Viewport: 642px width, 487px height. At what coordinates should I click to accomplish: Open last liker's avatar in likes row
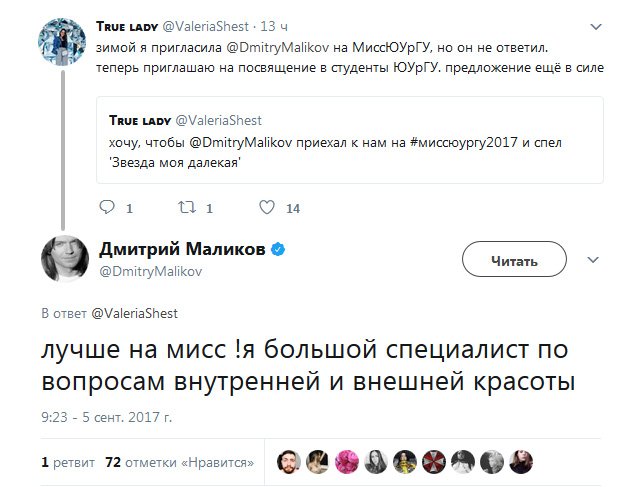click(522, 461)
